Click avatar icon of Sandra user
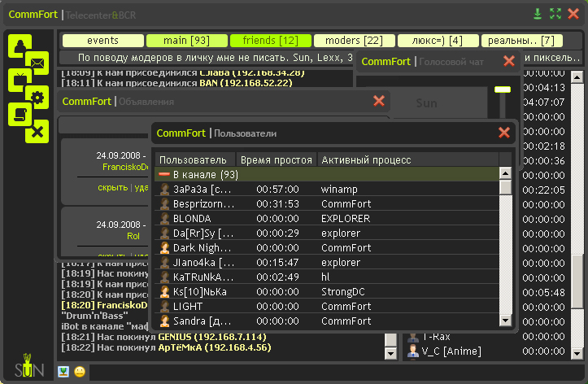This screenshot has width=588, height=384. (164, 321)
